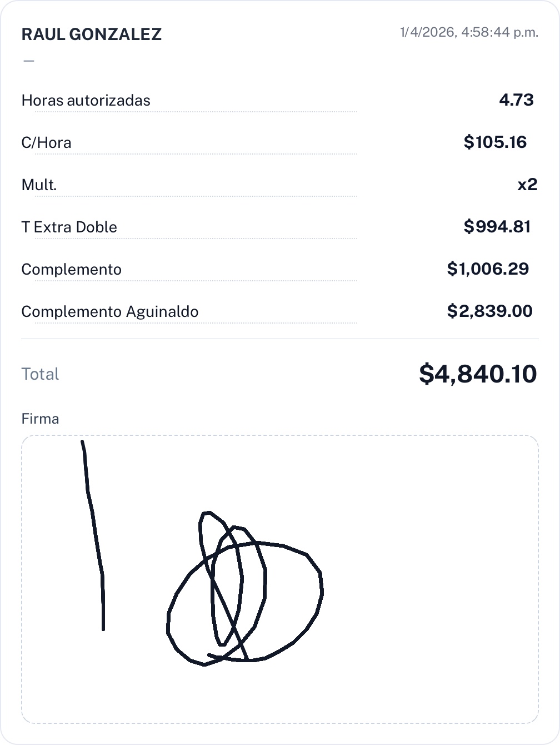The width and height of the screenshot is (560, 745).
Task: Select the Horas autorizadas label
Action: 86,101
